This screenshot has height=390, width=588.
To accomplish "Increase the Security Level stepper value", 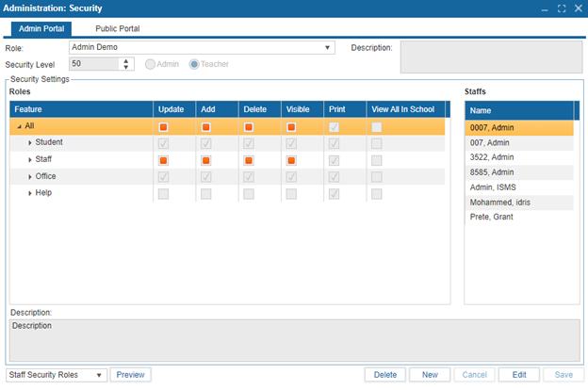I will tap(126, 60).
